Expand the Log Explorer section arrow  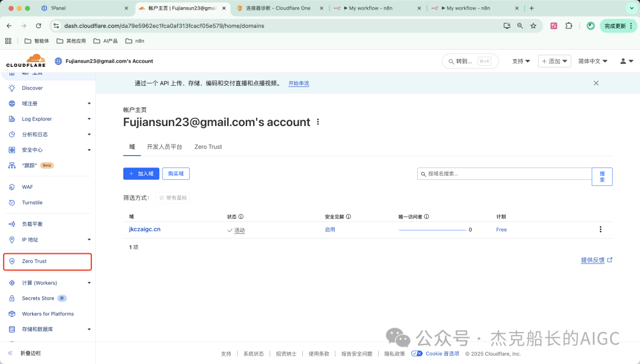(89, 119)
